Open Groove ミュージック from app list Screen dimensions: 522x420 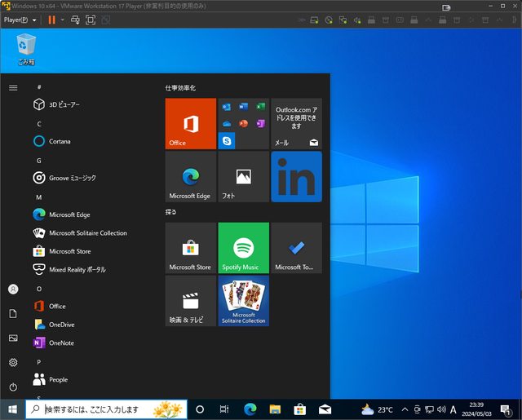coord(72,178)
